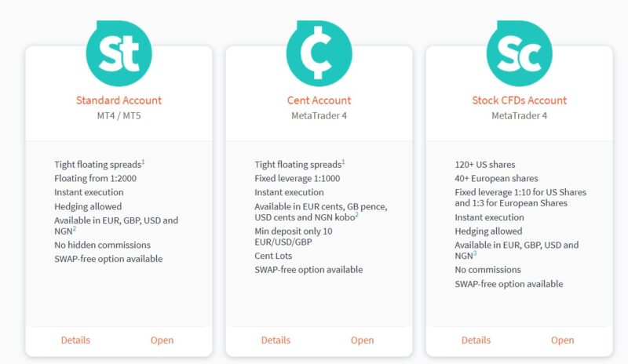The height and width of the screenshot is (364, 628).
Task: Click footnote 2 after NGN kobo
Action: point(357,215)
